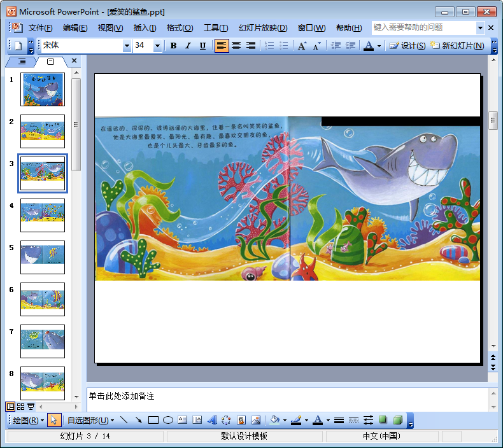The height and width of the screenshot is (448, 503).
Task: Select the Oval drawing tool
Action: point(168,420)
